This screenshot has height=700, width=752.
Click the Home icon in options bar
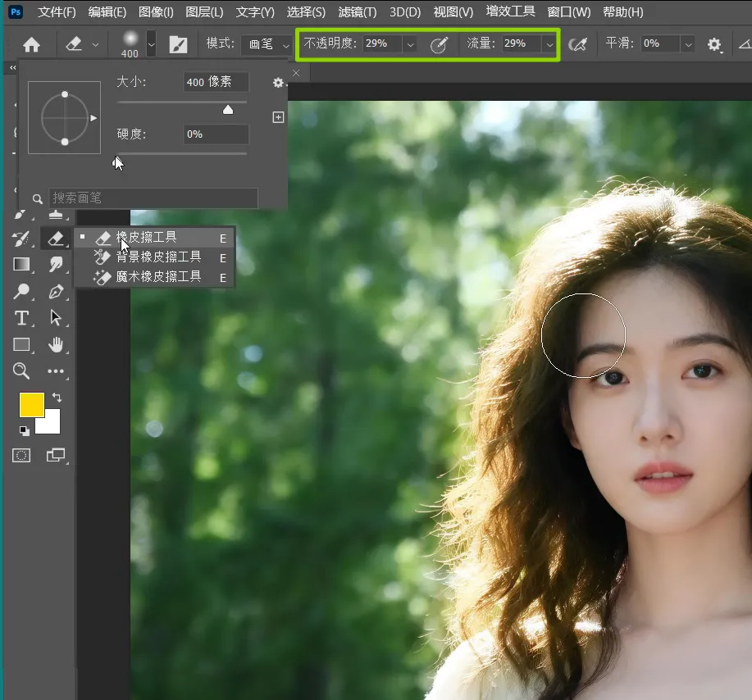pos(31,44)
